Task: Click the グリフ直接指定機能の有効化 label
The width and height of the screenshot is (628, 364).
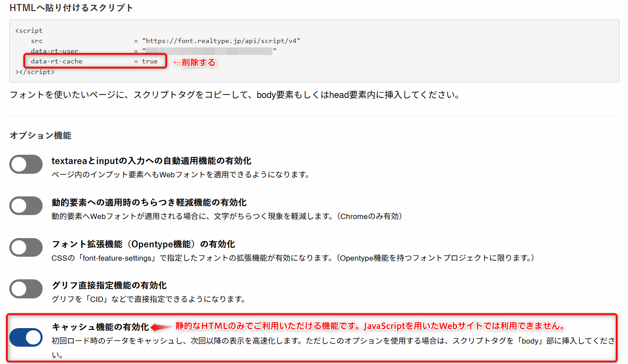Action: (x=109, y=285)
